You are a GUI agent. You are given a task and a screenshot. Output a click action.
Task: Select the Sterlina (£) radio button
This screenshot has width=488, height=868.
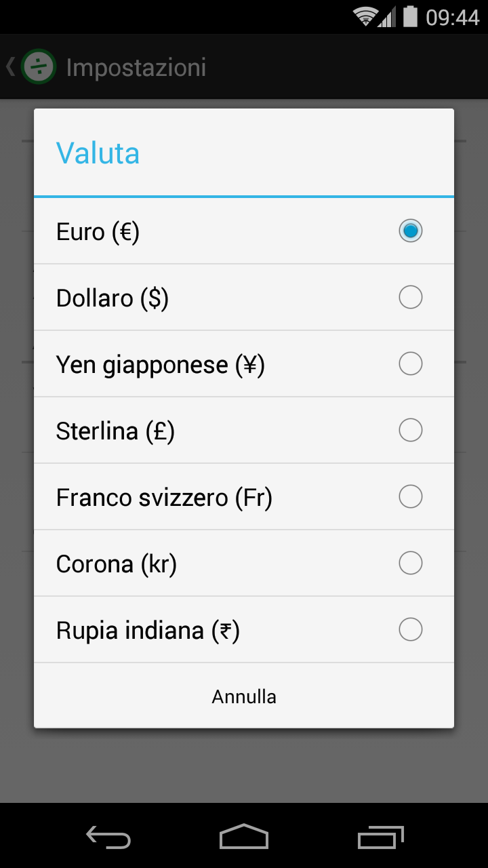coord(411,430)
